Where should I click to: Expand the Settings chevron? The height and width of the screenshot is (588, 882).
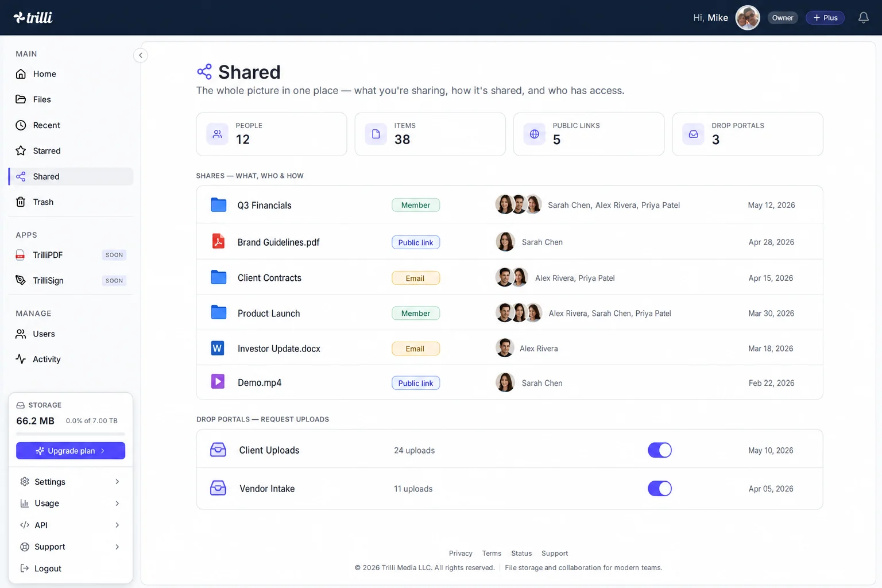(117, 482)
